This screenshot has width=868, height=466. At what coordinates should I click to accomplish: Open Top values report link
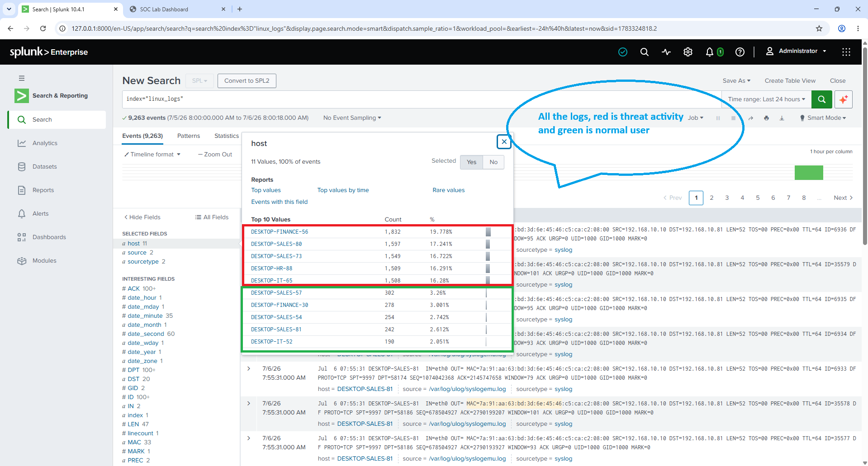tap(266, 190)
